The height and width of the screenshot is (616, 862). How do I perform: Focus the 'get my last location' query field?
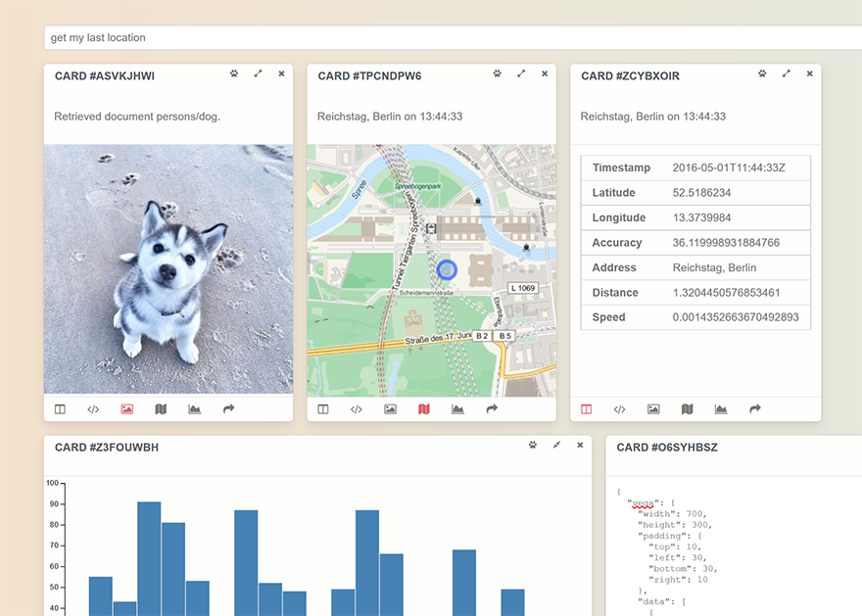pos(453,37)
